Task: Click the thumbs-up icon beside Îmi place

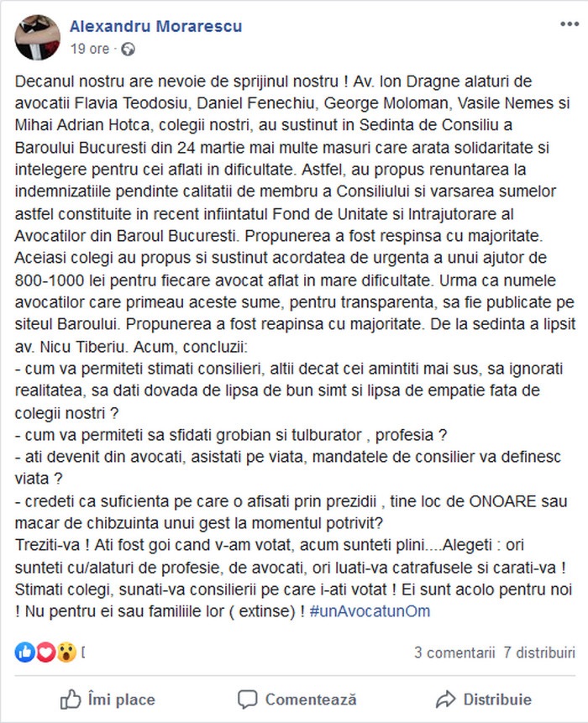Action: pos(71,699)
